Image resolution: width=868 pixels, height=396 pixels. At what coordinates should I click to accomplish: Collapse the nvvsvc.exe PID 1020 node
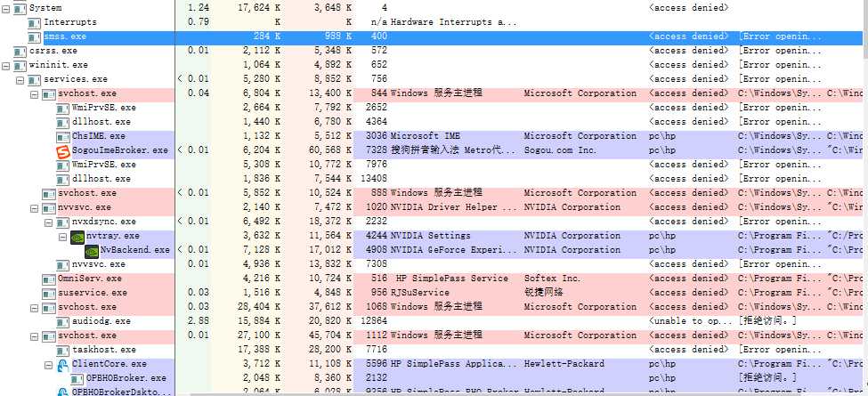(x=35, y=208)
